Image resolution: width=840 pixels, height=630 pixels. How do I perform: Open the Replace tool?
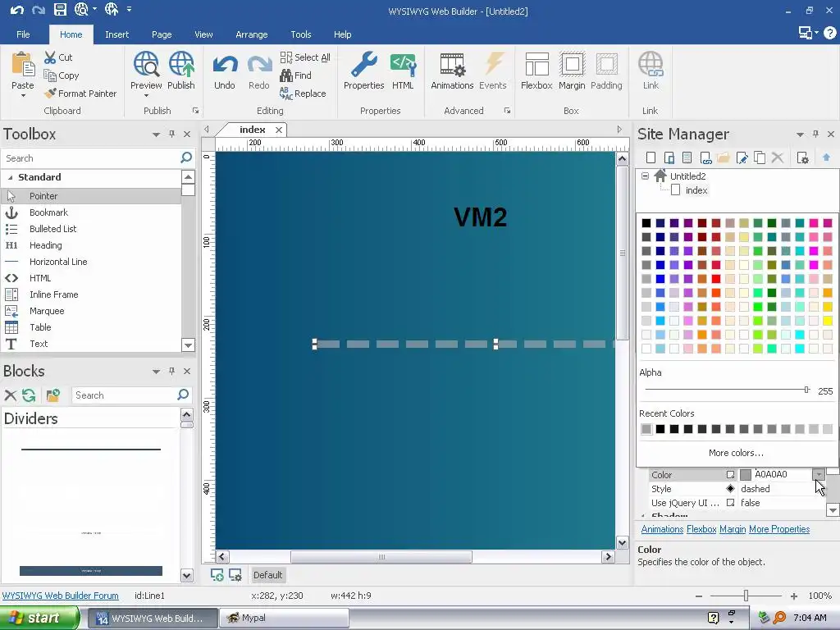coord(303,94)
